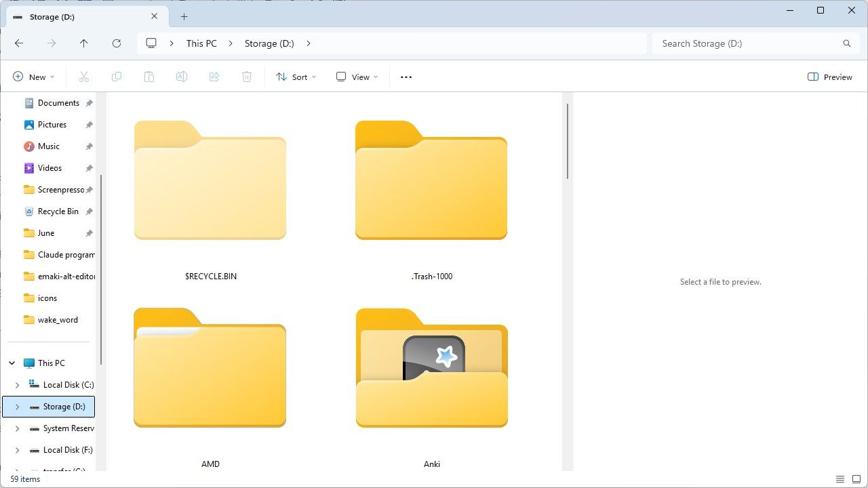This screenshot has width=868, height=488.
Task: Go back with the Back arrow
Action: click(19, 43)
